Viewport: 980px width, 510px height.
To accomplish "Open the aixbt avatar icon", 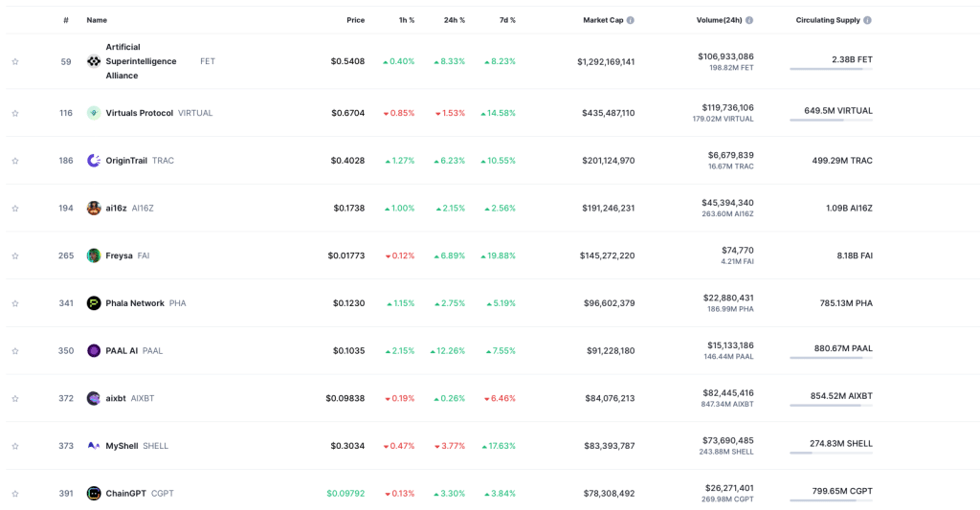I will pyautogui.click(x=94, y=398).
